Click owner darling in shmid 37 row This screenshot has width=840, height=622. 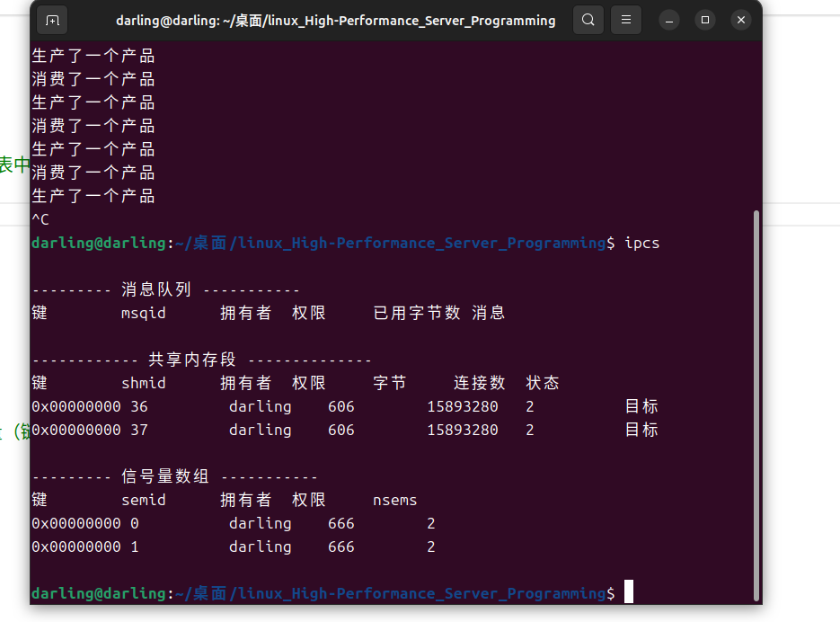(x=261, y=430)
